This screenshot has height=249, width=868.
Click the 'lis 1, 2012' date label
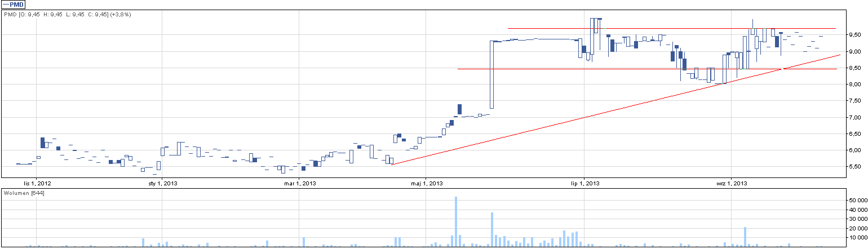click(x=37, y=183)
